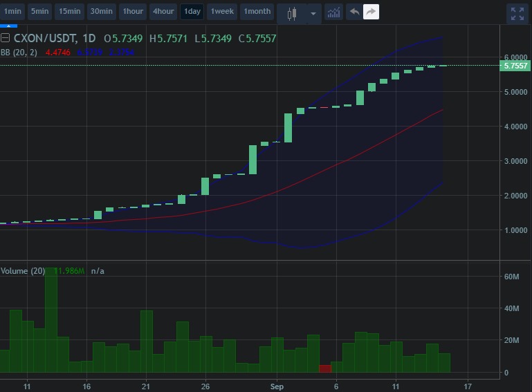This screenshot has width=532, height=392.
Task: Select the 1hour timeframe
Action: click(133, 12)
